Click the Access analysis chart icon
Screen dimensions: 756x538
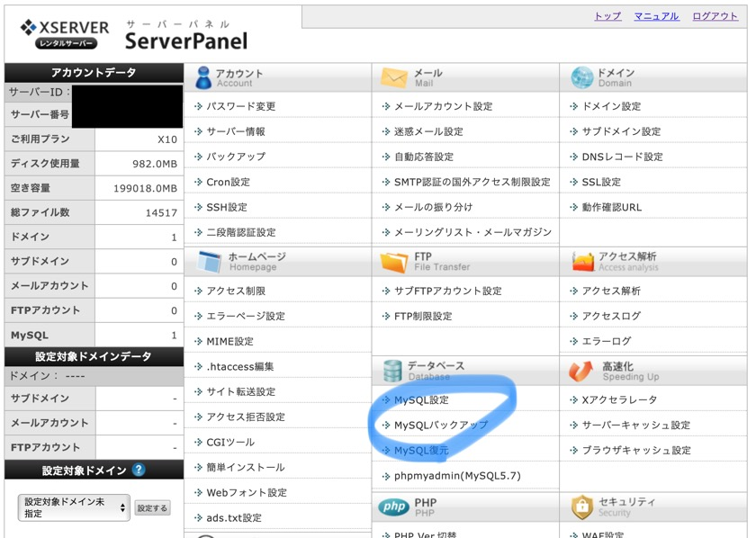coord(583,262)
